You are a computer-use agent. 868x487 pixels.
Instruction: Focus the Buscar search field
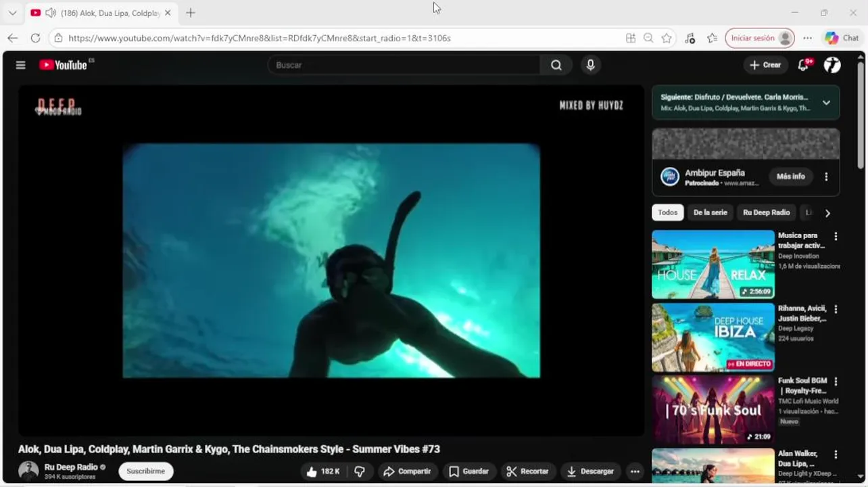point(404,65)
